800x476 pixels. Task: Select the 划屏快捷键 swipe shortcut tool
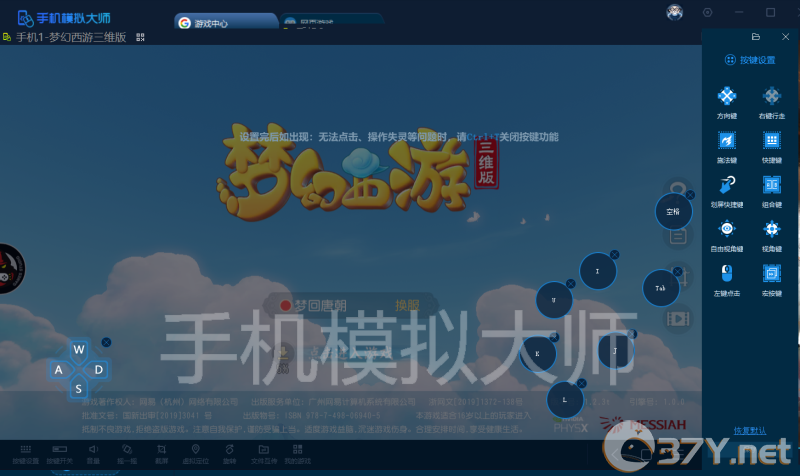[727, 191]
